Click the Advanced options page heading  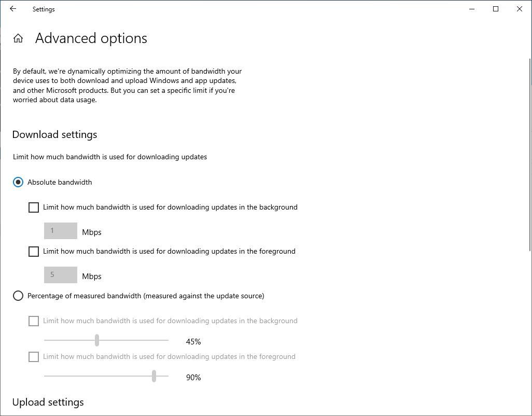(x=91, y=38)
